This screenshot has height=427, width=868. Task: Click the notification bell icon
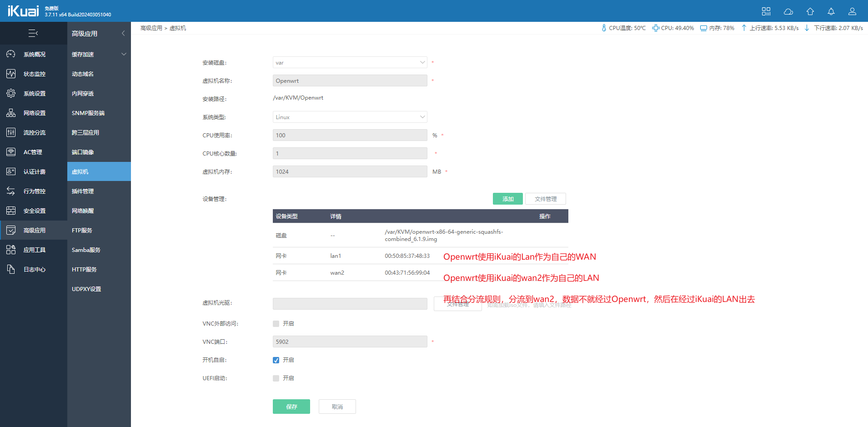coord(831,11)
